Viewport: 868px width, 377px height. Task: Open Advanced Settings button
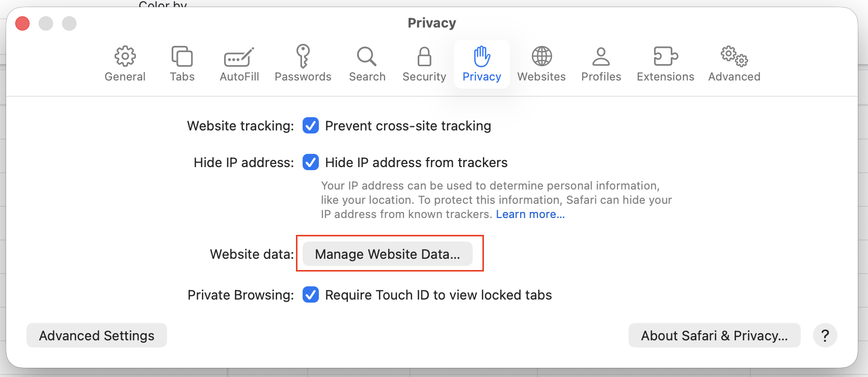(x=97, y=335)
